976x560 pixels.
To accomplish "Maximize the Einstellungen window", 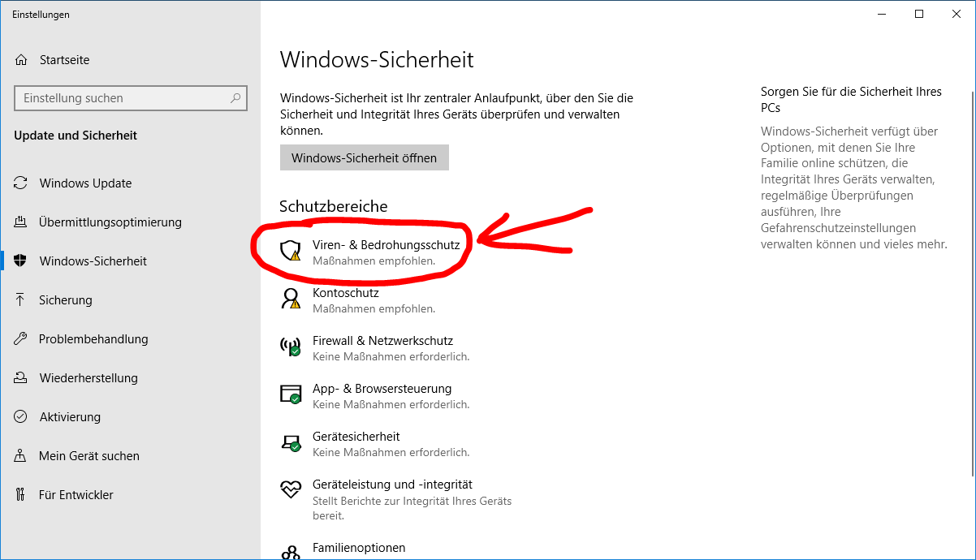I will click(x=919, y=14).
